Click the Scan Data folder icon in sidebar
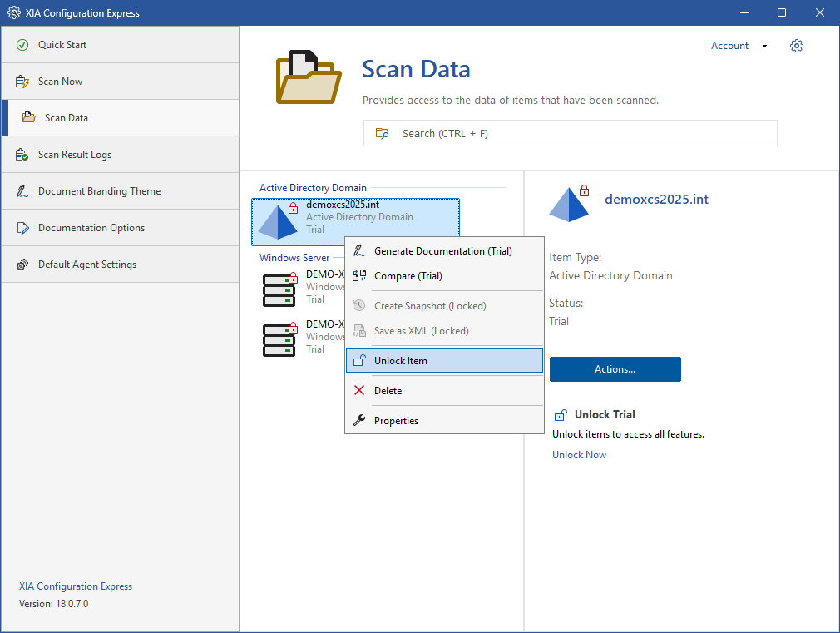The width and height of the screenshot is (840, 633). coord(29,118)
